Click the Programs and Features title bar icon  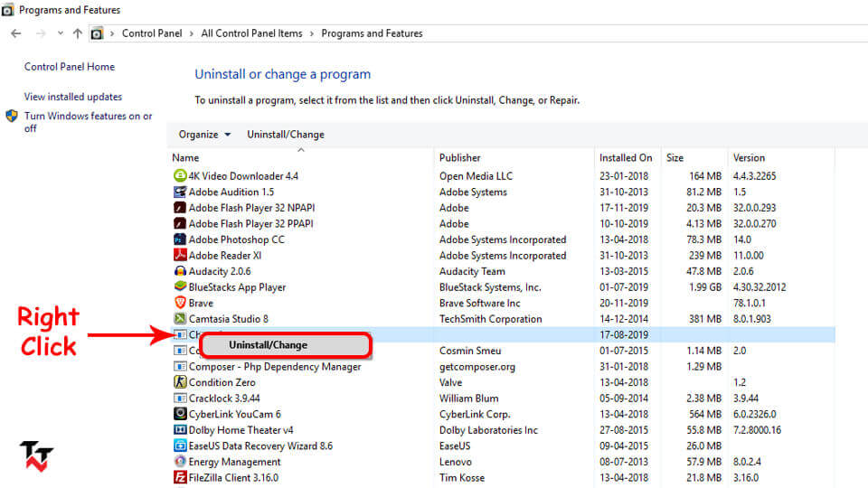coord(7,9)
